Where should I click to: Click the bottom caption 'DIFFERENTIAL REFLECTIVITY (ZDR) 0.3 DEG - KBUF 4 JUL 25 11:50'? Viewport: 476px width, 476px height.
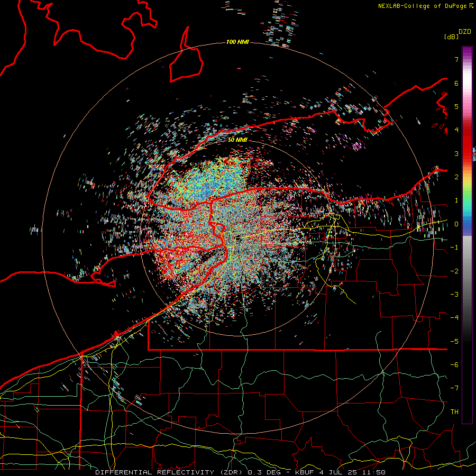[x=241, y=472]
